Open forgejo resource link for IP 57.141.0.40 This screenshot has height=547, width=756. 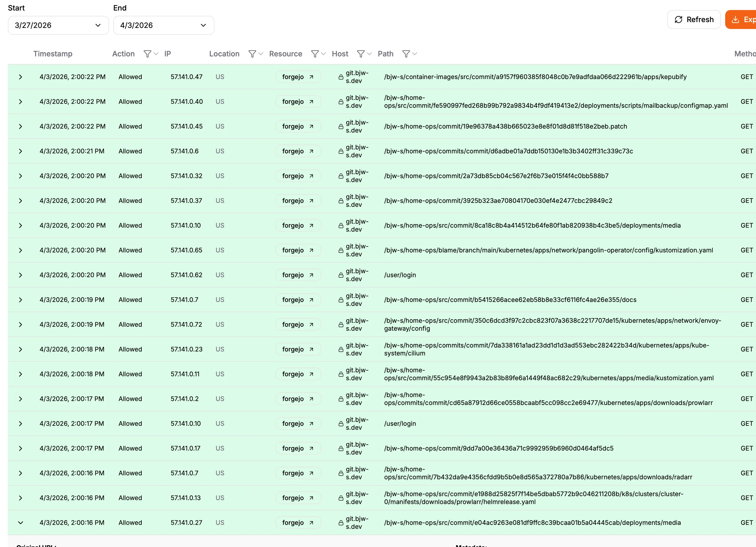click(x=298, y=102)
